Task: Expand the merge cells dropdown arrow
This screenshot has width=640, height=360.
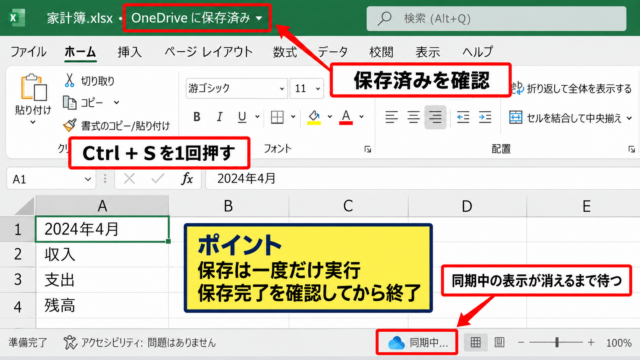Action: [x=629, y=118]
